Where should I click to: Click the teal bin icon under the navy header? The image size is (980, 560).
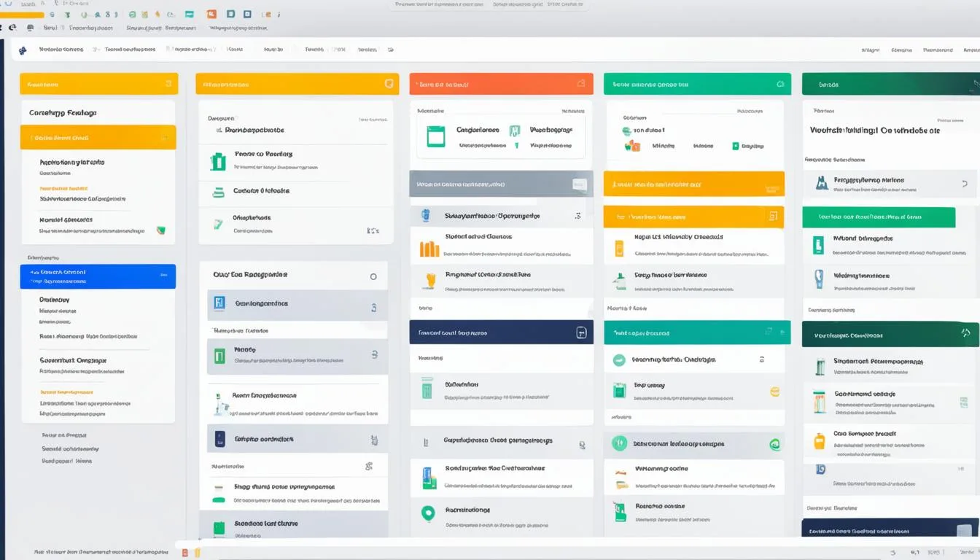(x=427, y=388)
